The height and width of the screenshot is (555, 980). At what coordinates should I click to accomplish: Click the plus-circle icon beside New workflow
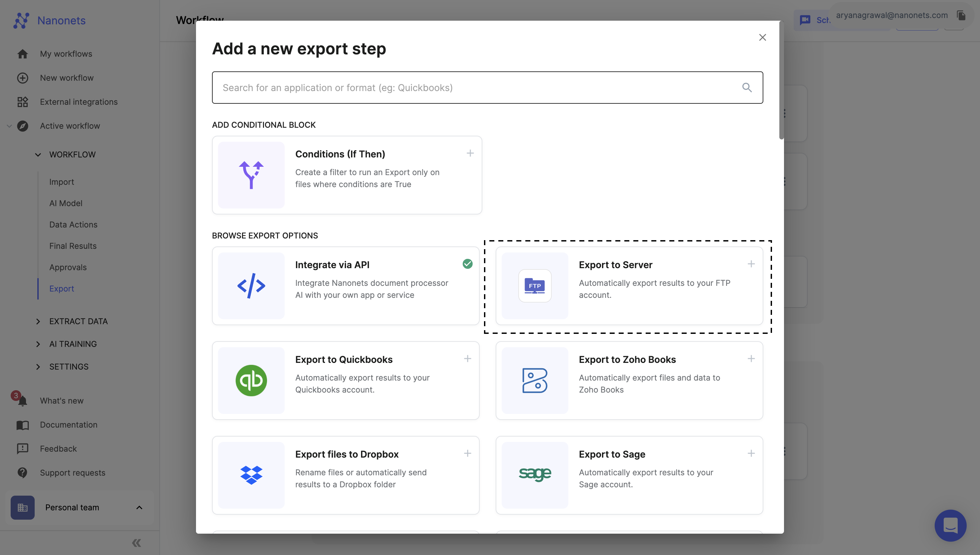(22, 78)
